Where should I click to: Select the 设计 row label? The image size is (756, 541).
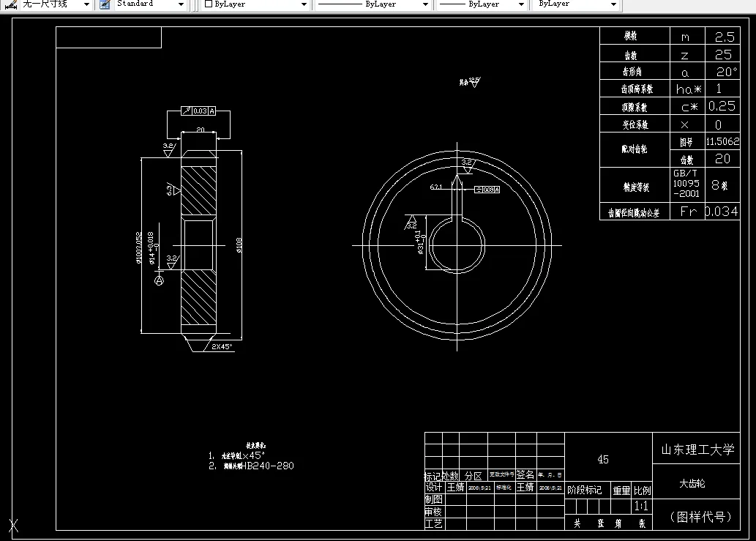[434, 488]
